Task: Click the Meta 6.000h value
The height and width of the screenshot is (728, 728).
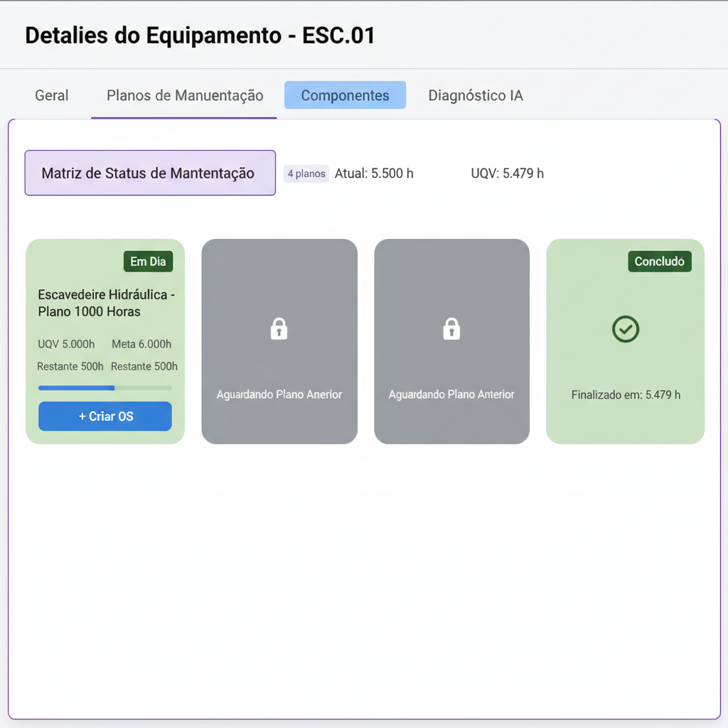Action: (x=141, y=344)
